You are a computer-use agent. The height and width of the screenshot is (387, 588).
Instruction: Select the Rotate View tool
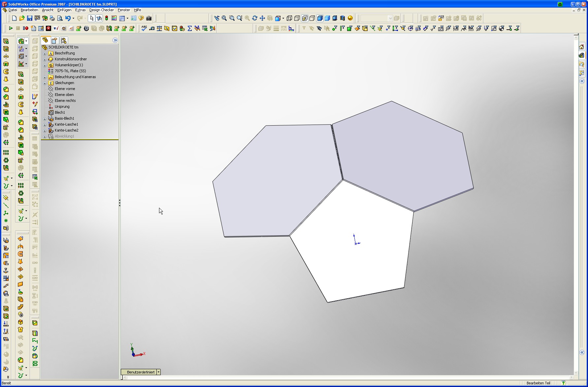[x=254, y=18]
